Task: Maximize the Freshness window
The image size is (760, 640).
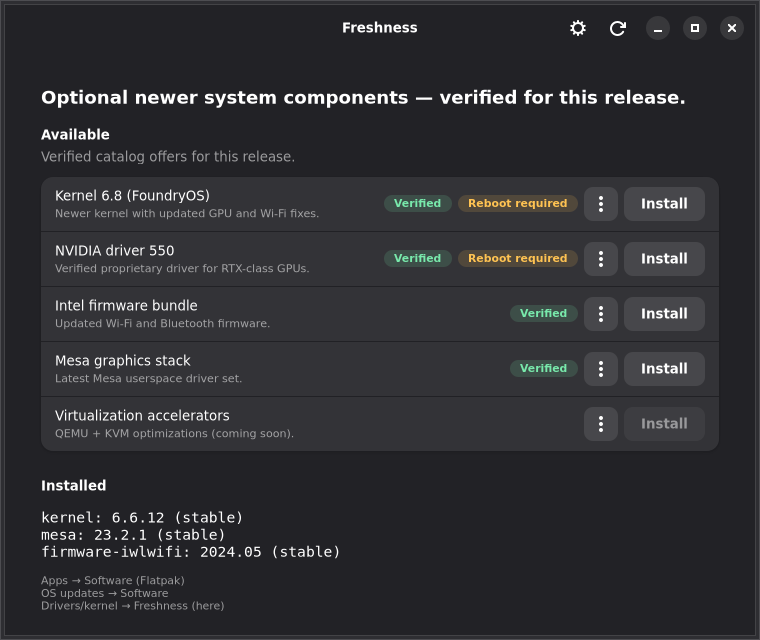Action: [x=695, y=28]
